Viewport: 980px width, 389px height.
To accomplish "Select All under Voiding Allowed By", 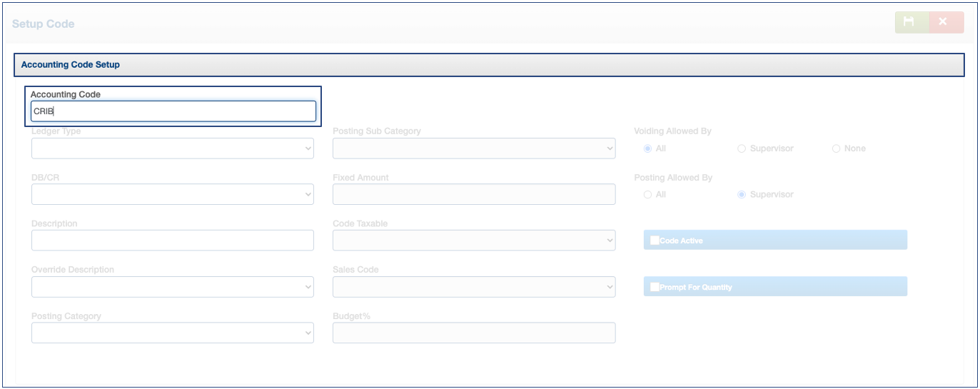I will point(647,148).
